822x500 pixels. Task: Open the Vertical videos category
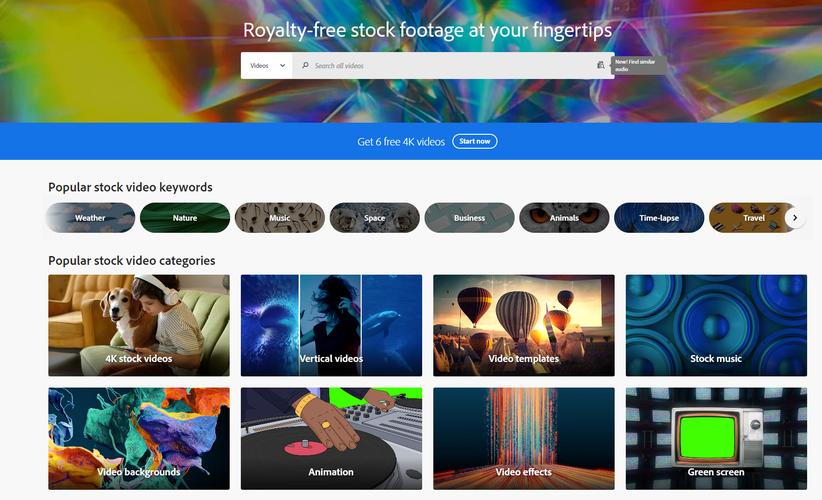point(331,325)
